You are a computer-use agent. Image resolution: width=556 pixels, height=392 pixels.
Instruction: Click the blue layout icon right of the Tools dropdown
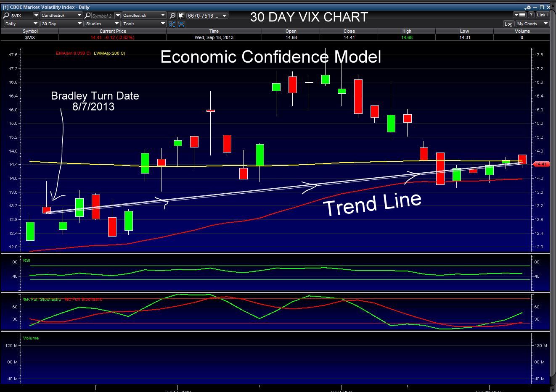point(172,24)
